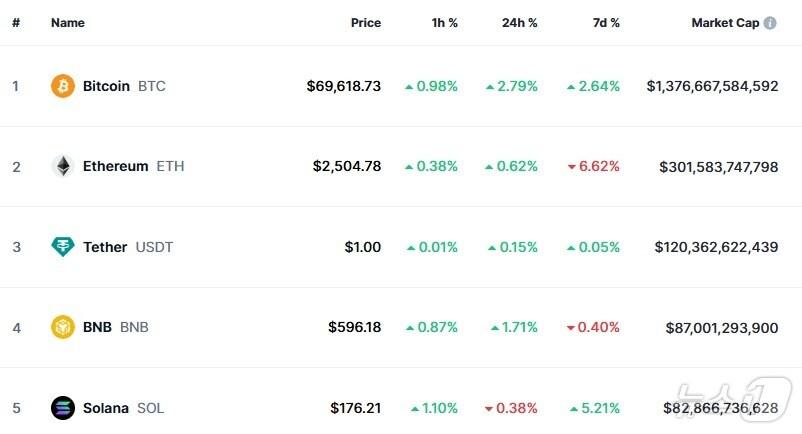Open the Solana coin page link
Screen dimensions: 802x434
[x=105, y=408]
